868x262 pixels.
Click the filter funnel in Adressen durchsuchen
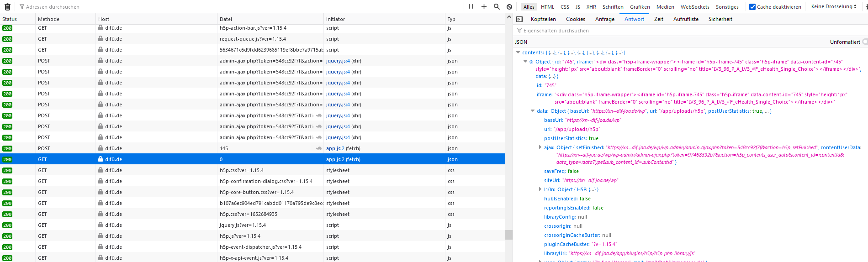pos(22,7)
